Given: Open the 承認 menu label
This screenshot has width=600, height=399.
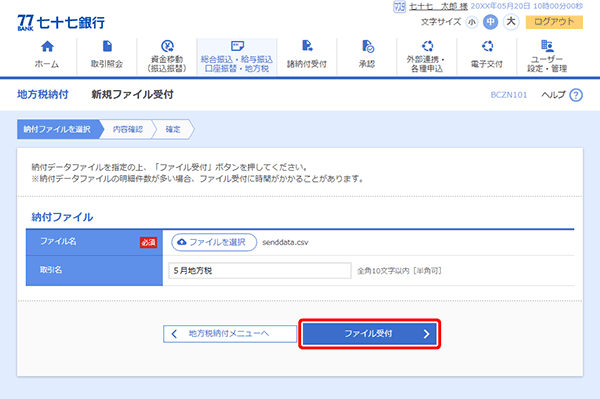Looking at the screenshot, I should point(367,64).
